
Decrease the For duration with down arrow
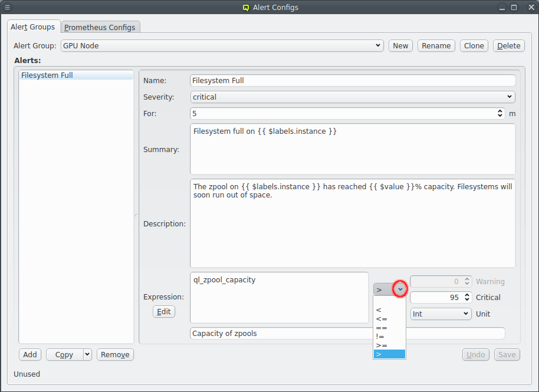point(500,116)
